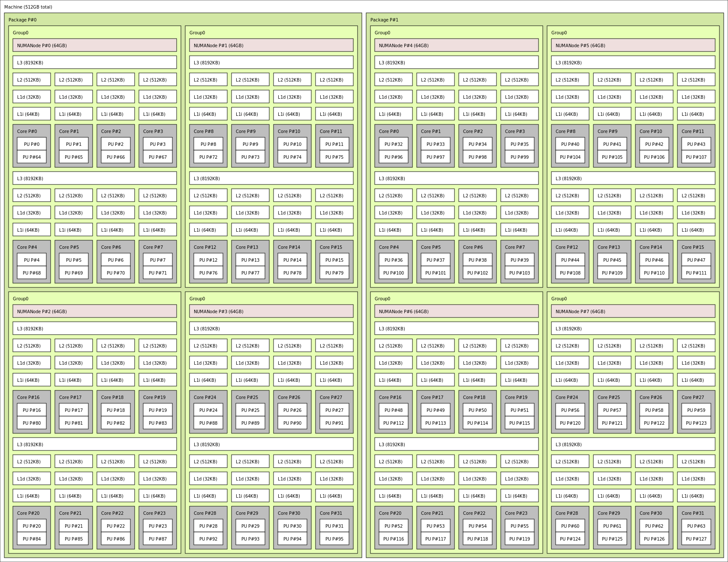Select the PU P#79 box
Viewport: 728px width, 562px height.
(334, 273)
